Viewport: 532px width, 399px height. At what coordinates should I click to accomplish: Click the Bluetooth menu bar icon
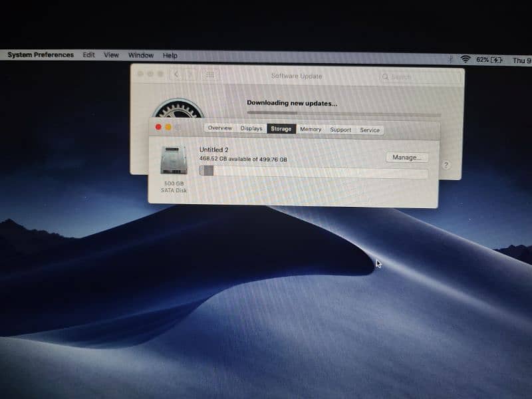click(451, 59)
